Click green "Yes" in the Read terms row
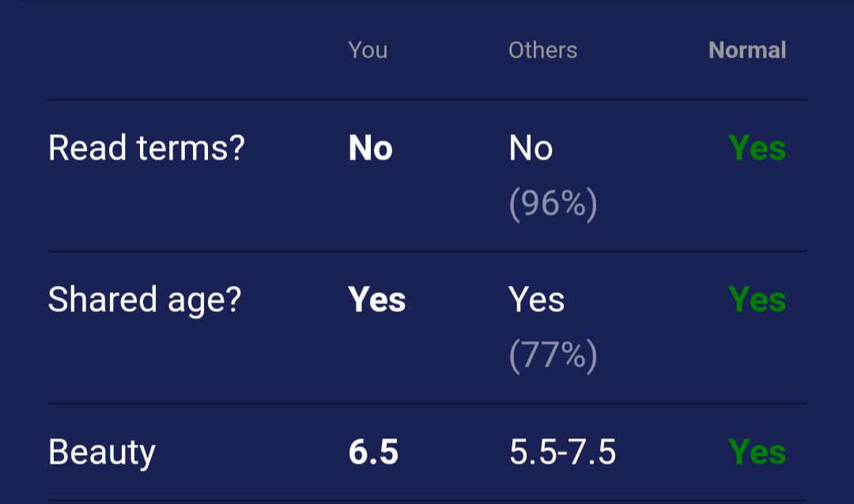854x504 pixels. click(x=757, y=149)
